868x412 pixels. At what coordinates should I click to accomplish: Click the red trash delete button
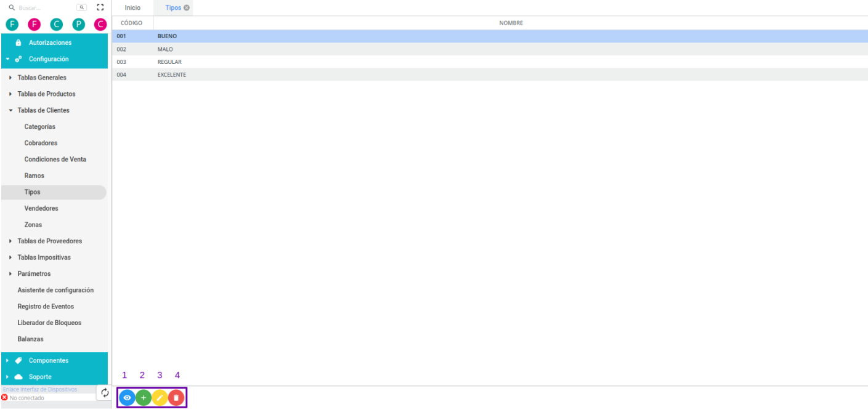point(176,398)
